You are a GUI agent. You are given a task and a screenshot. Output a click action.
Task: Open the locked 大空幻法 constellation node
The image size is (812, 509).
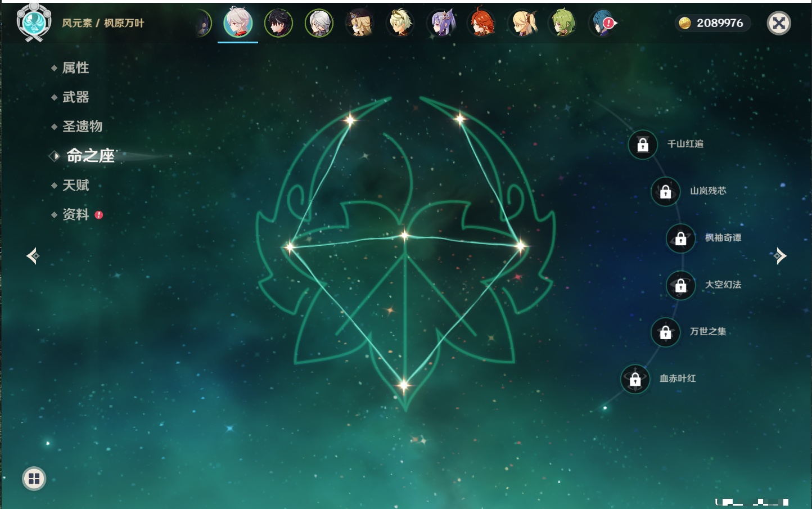tap(681, 285)
